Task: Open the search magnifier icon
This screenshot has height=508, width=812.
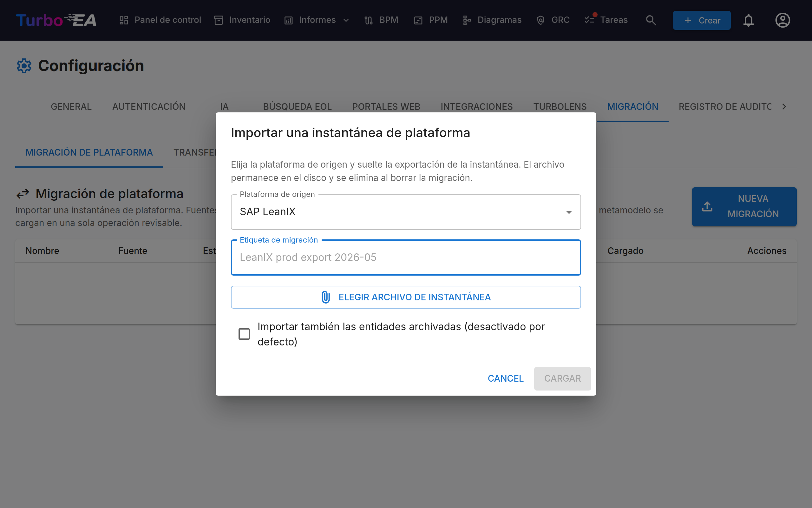Action: click(x=651, y=20)
